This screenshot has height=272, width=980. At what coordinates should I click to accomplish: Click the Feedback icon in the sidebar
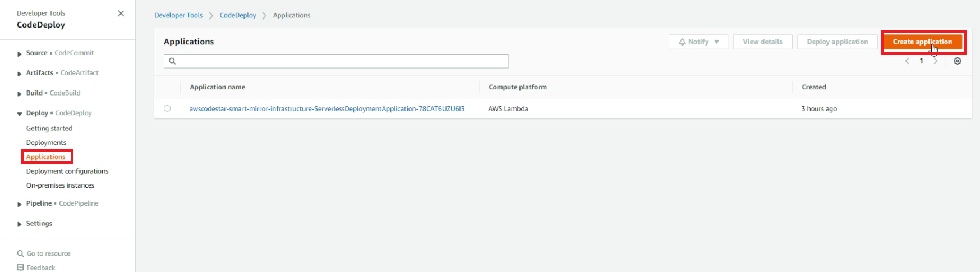21,268
